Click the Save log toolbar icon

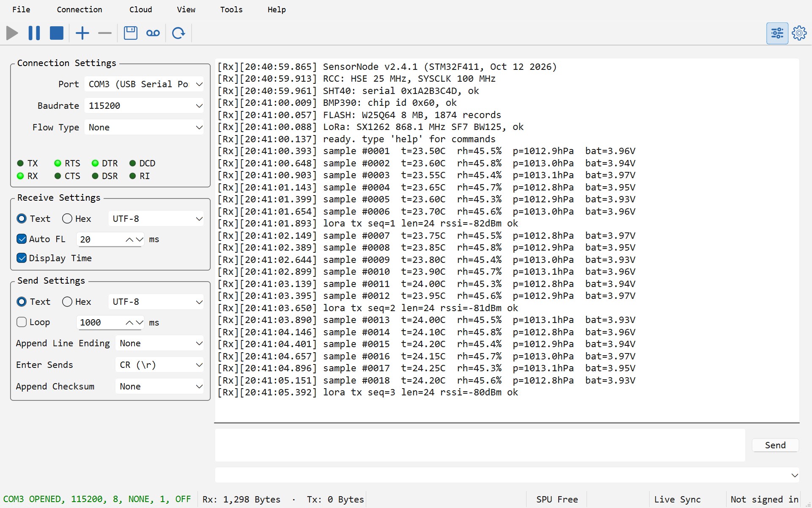[x=131, y=33]
